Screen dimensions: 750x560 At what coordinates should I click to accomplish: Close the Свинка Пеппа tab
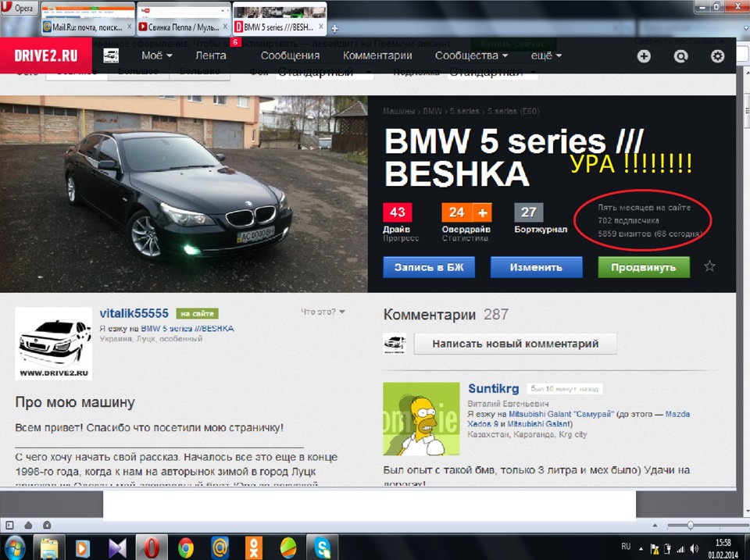(x=225, y=27)
